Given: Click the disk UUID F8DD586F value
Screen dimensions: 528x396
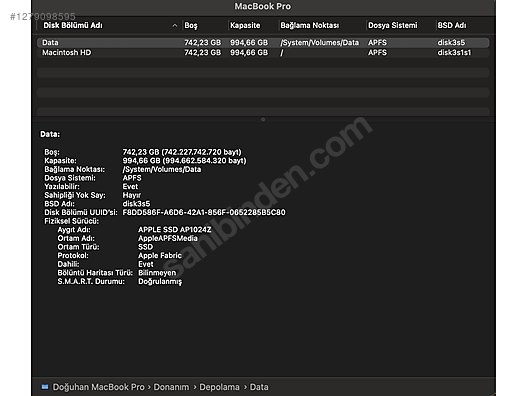Looking at the screenshot, I should coord(204,212).
